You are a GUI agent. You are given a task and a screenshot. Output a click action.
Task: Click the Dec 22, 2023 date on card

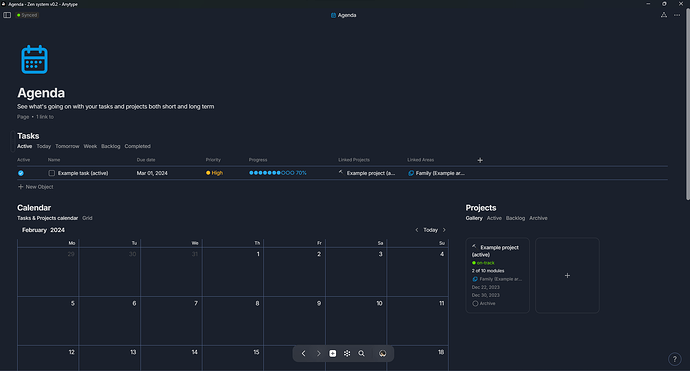coord(485,287)
